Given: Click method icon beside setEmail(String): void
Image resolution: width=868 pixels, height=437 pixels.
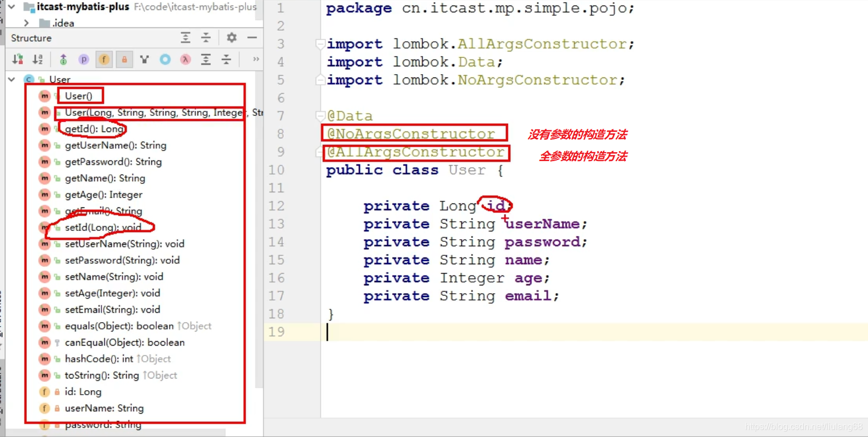Looking at the screenshot, I should [44, 309].
